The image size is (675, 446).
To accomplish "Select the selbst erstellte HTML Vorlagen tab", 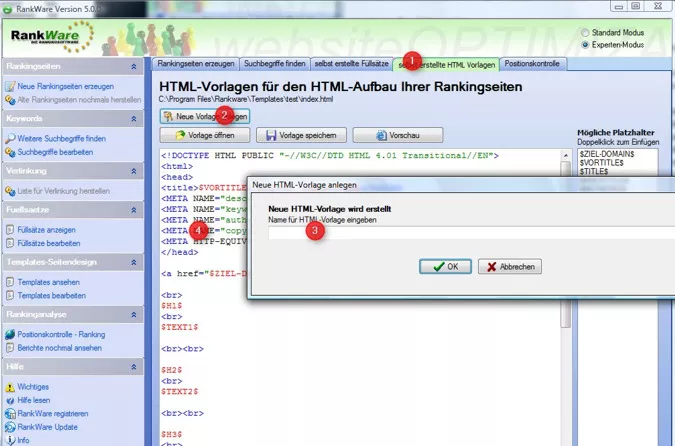I will point(446,65).
